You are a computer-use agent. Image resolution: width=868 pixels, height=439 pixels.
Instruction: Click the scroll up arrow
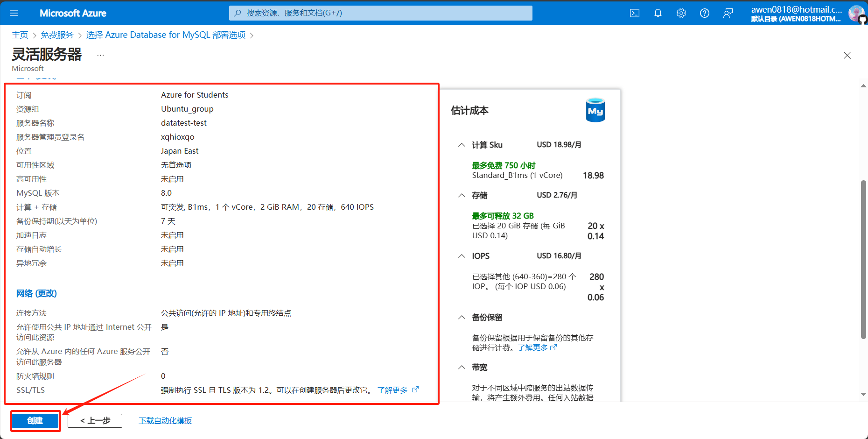point(863,86)
